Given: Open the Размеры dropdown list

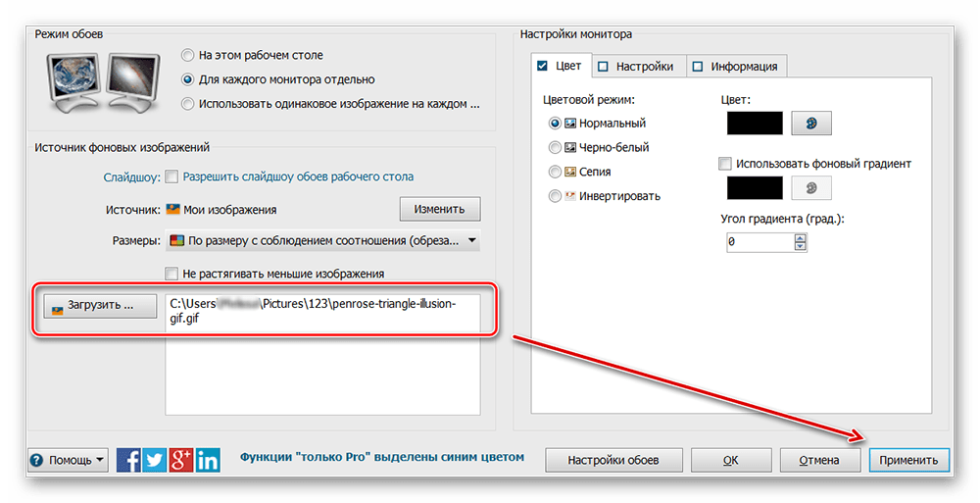Looking at the screenshot, I should [x=323, y=241].
